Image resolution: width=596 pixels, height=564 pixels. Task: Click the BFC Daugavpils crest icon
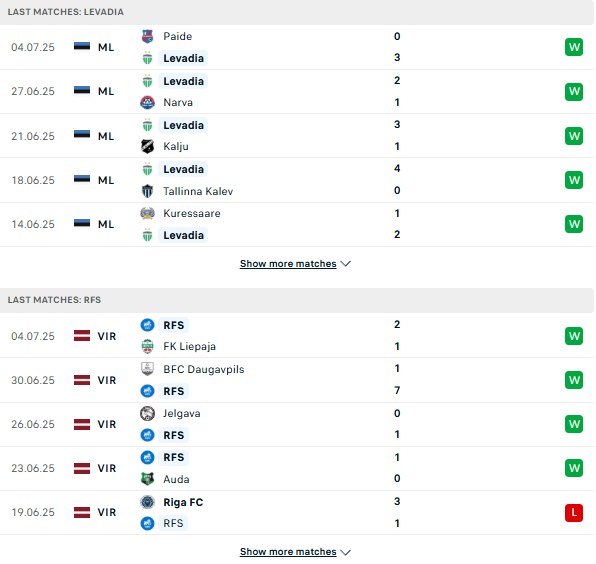(147, 369)
